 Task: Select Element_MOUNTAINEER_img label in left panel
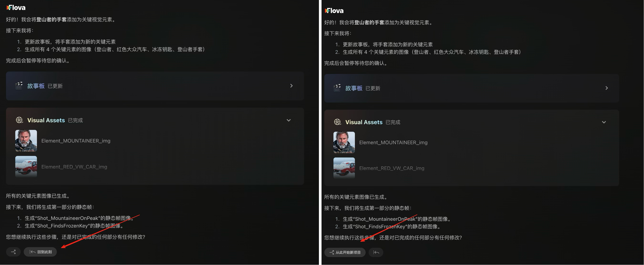coord(76,141)
